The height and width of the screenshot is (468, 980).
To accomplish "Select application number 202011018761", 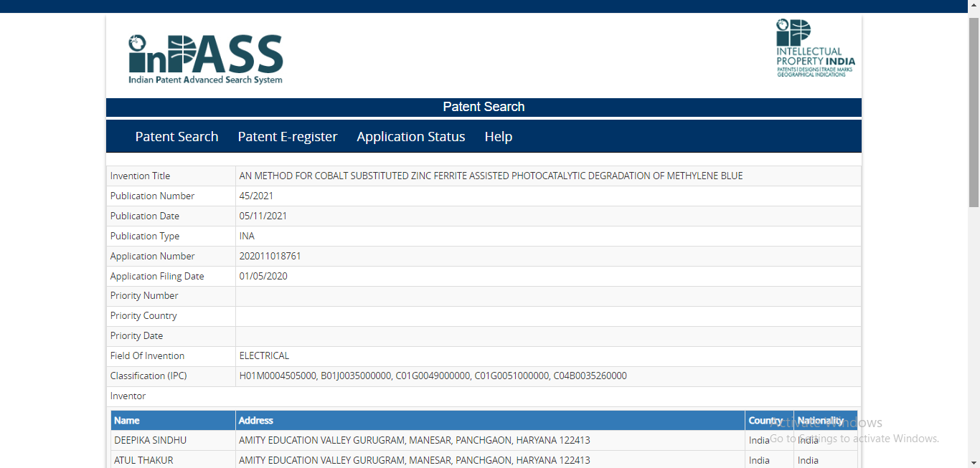I will [x=270, y=256].
